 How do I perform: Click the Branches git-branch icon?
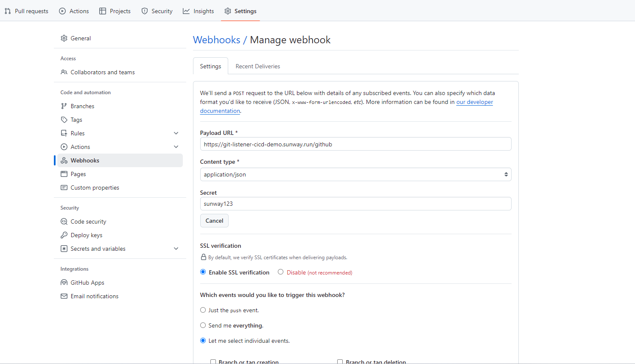click(x=64, y=106)
